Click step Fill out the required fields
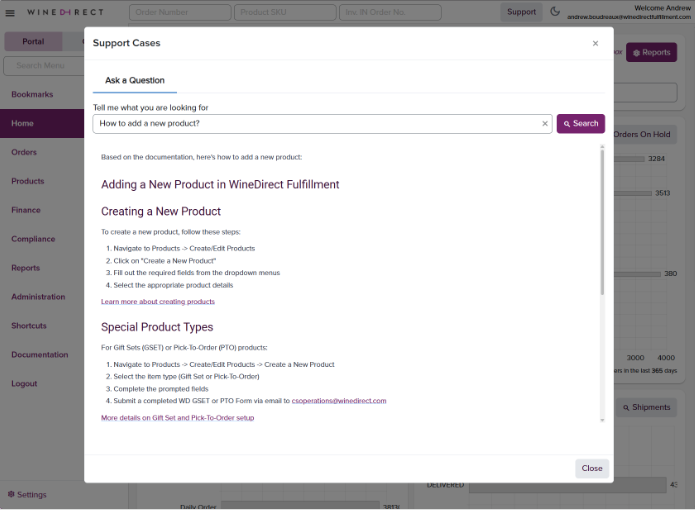 tap(196, 273)
